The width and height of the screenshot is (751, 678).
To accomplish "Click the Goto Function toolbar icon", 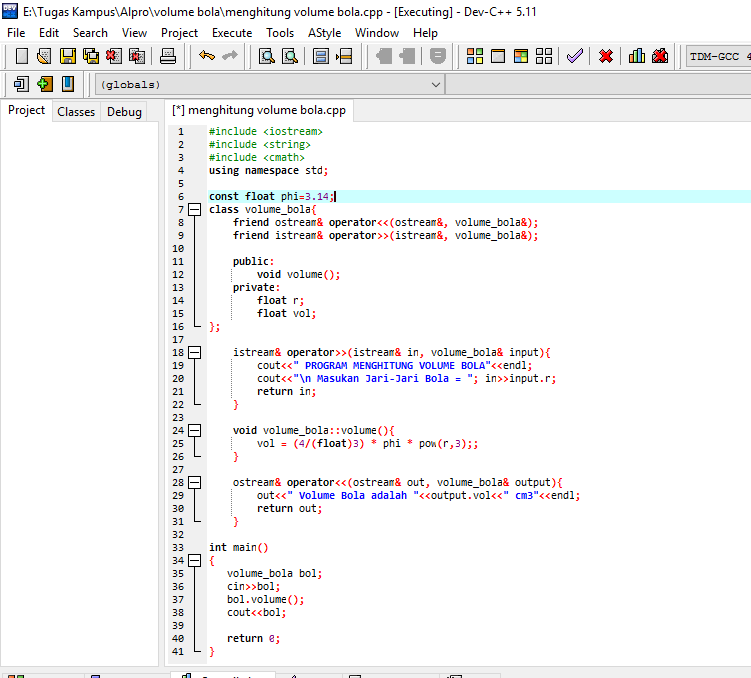I will [321, 56].
